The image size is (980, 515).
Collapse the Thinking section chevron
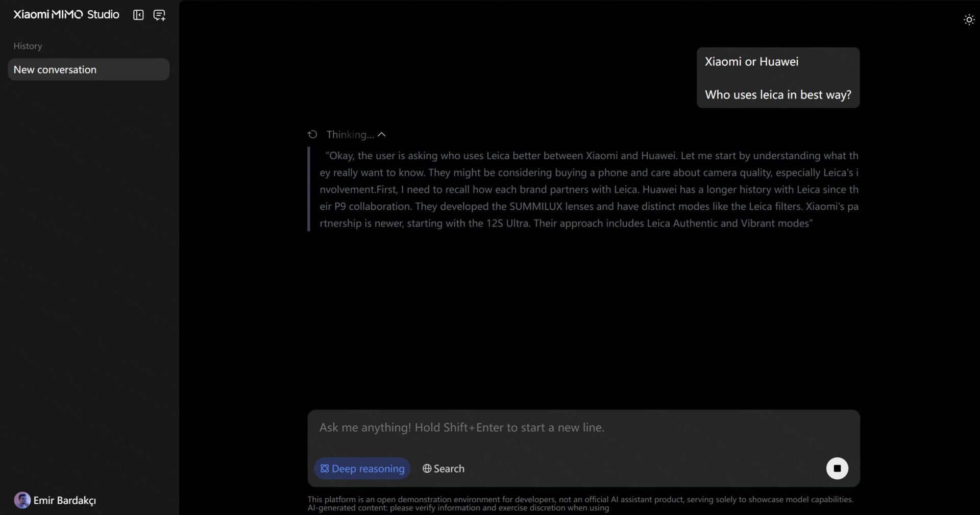tap(382, 135)
